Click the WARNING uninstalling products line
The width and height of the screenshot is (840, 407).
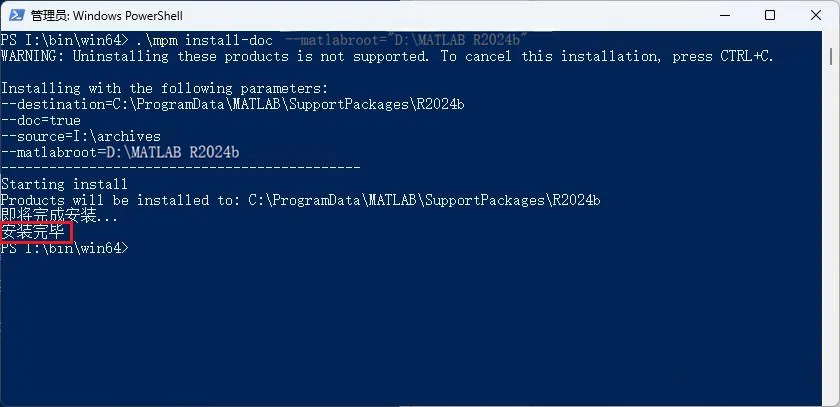[x=387, y=56]
